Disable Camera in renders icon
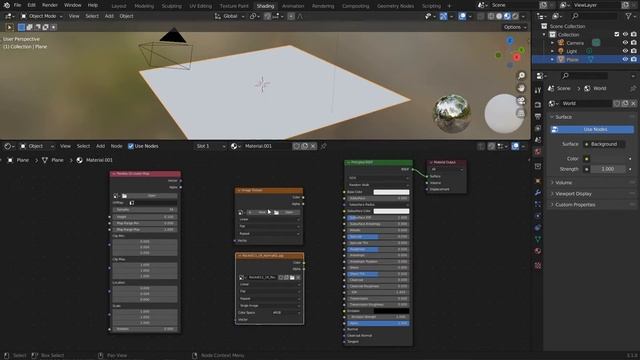 click(633, 43)
